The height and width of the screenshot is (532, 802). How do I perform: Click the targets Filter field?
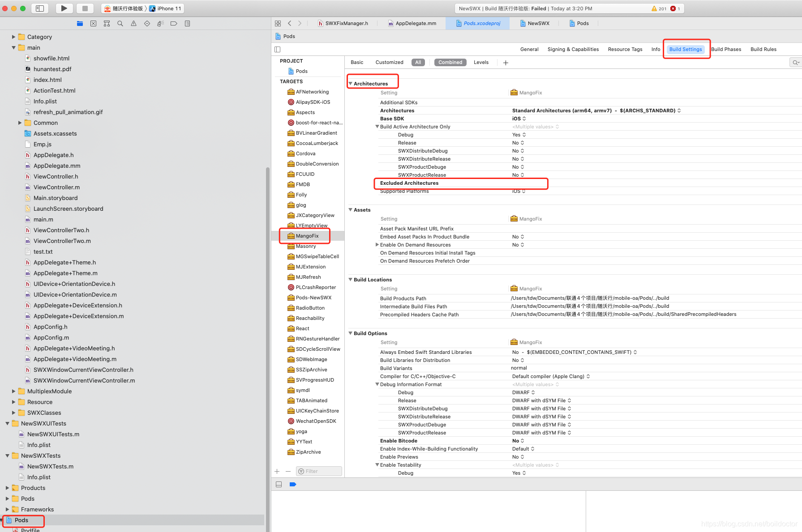click(319, 471)
